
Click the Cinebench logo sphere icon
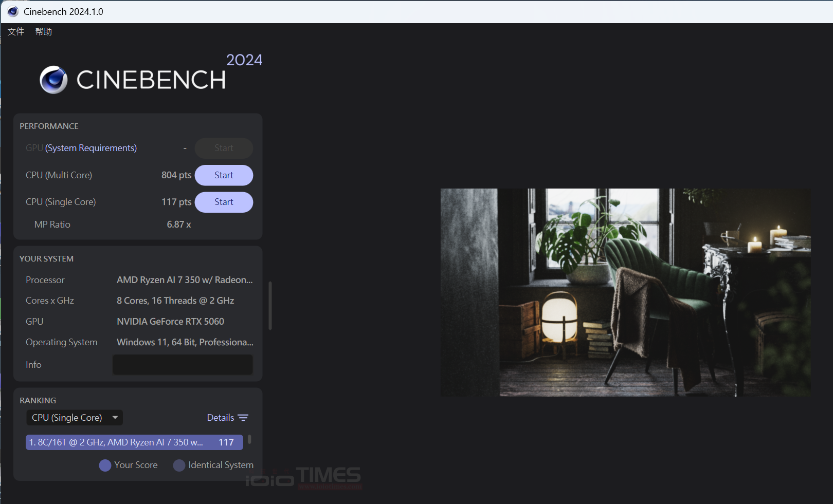[x=53, y=80]
